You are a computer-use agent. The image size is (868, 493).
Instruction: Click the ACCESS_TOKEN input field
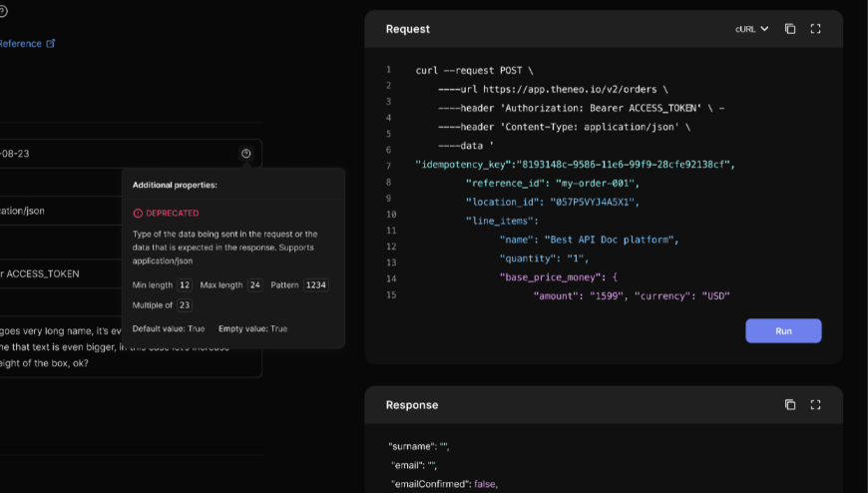click(x=60, y=273)
